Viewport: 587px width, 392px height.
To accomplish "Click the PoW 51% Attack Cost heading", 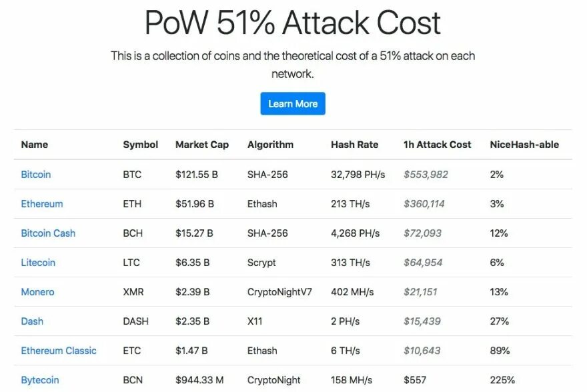I will click(x=293, y=23).
